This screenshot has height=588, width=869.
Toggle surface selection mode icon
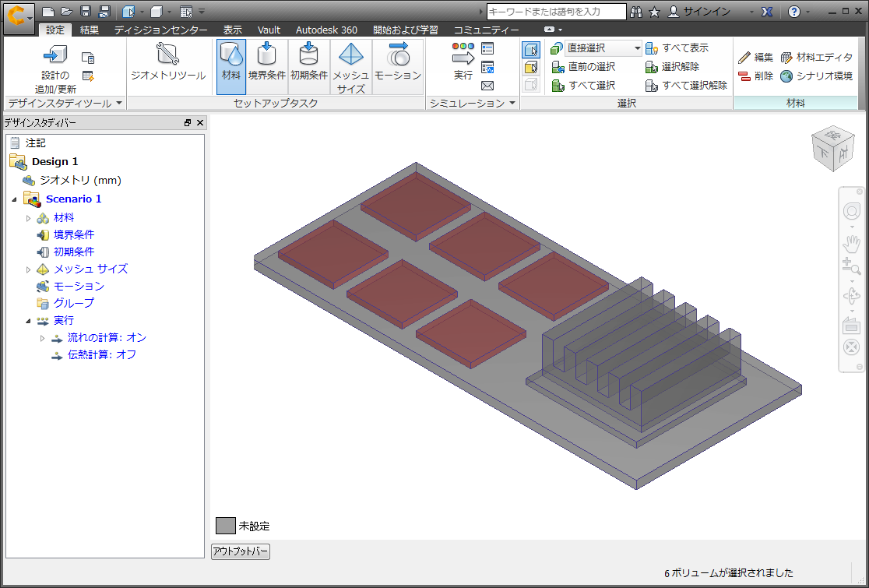[x=531, y=67]
